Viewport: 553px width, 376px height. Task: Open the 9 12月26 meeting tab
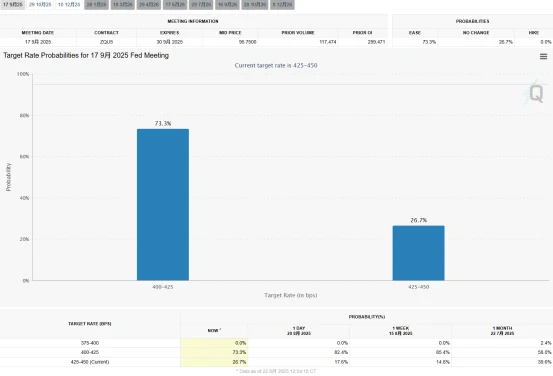(282, 5)
